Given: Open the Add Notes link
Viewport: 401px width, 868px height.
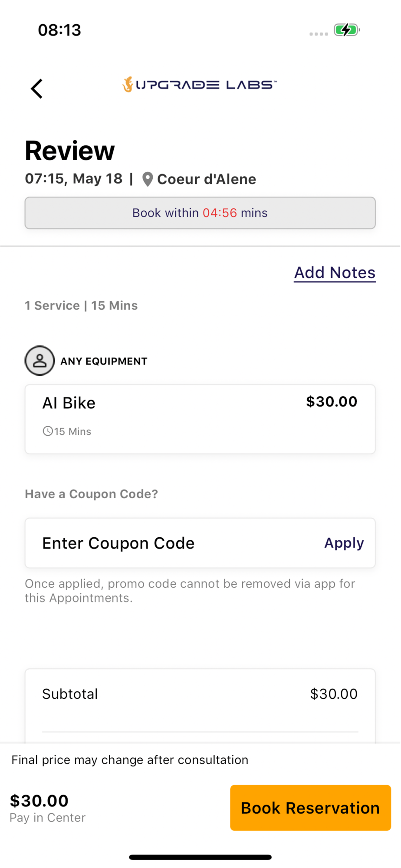Looking at the screenshot, I should [x=335, y=273].
